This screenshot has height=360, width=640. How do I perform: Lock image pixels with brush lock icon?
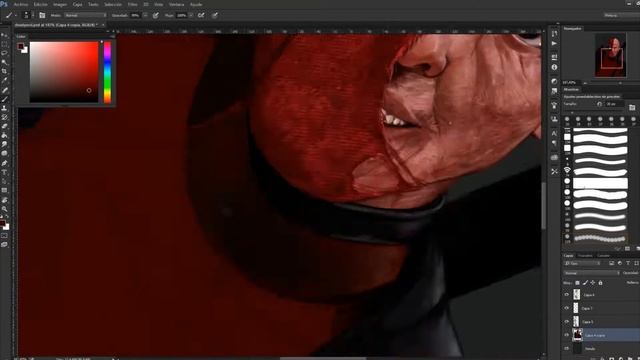tap(585, 282)
